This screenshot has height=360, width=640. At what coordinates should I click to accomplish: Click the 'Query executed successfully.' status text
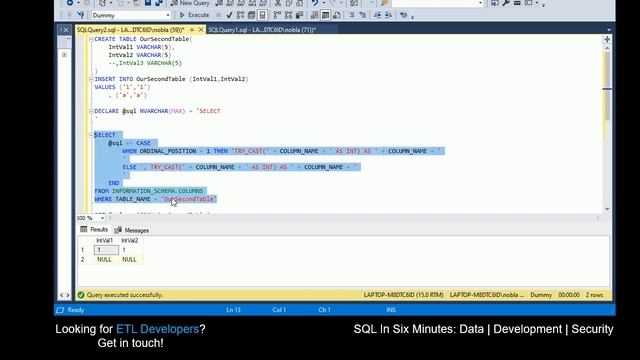tap(124, 295)
